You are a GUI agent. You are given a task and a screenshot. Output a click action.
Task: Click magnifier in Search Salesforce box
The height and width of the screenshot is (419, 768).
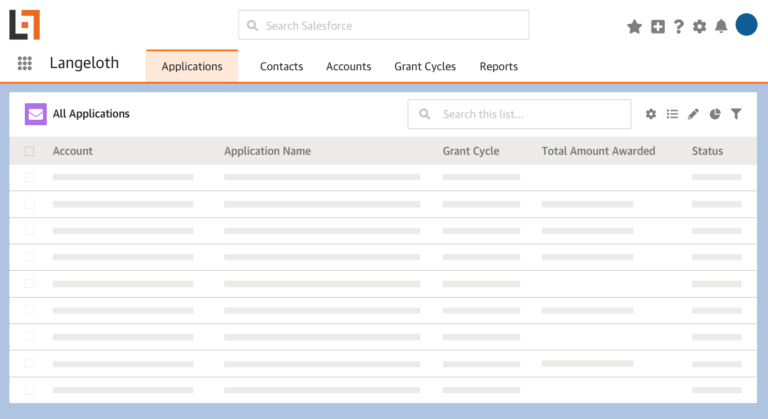(252, 25)
